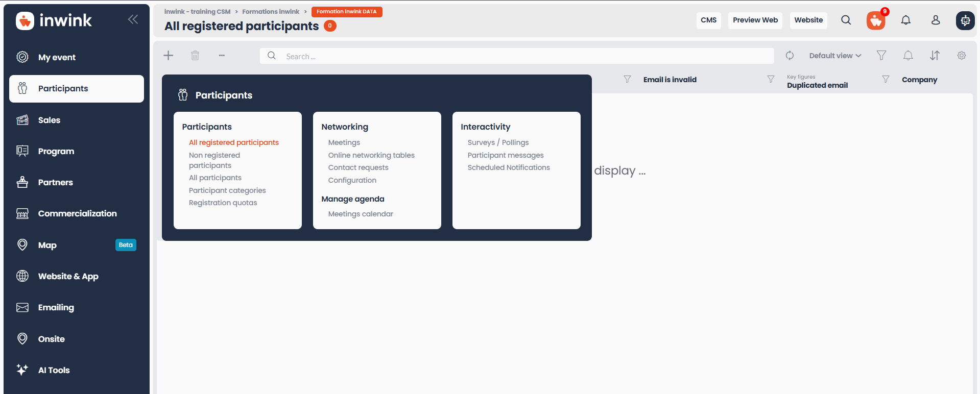980x394 pixels.
Task: Open the Website button
Action: click(x=808, y=20)
